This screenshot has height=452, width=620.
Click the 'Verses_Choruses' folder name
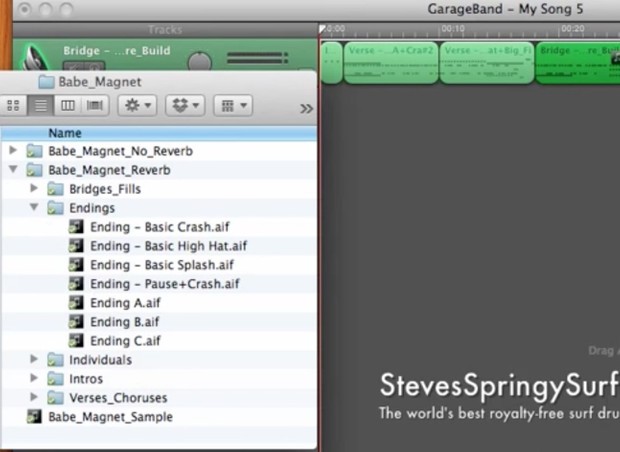tap(118, 398)
